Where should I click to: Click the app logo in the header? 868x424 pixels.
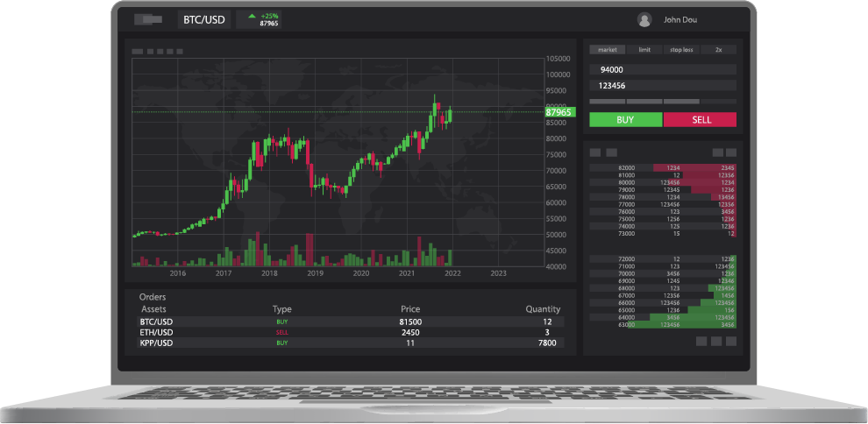click(147, 19)
